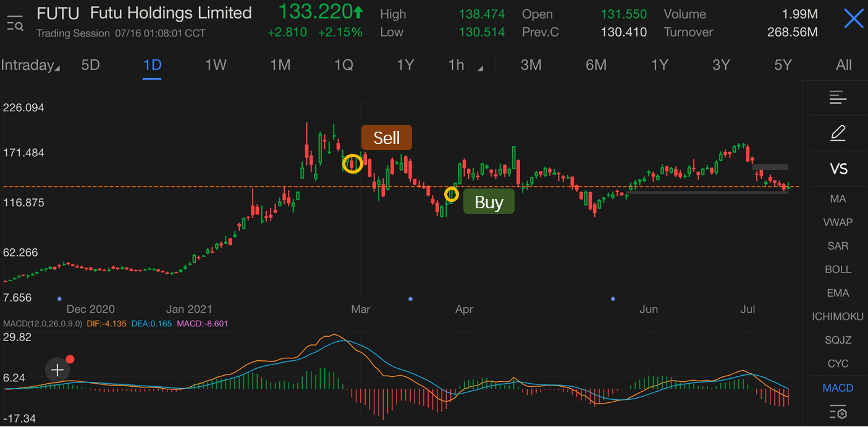
Task: Click the Trading Session timestamp text
Action: 121,33
